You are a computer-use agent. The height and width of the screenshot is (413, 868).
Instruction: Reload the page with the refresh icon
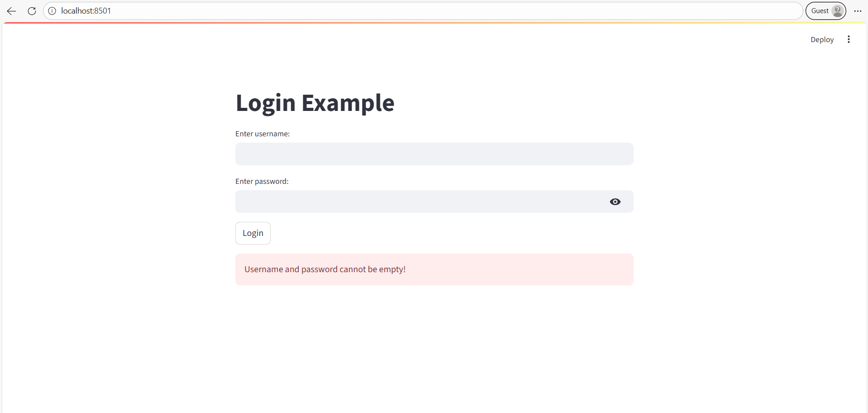point(31,11)
